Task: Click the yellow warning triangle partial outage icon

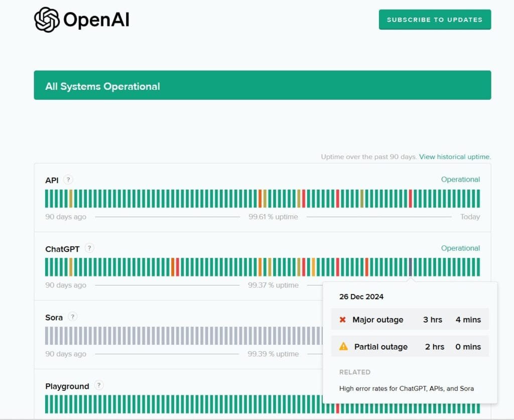Action: click(343, 346)
